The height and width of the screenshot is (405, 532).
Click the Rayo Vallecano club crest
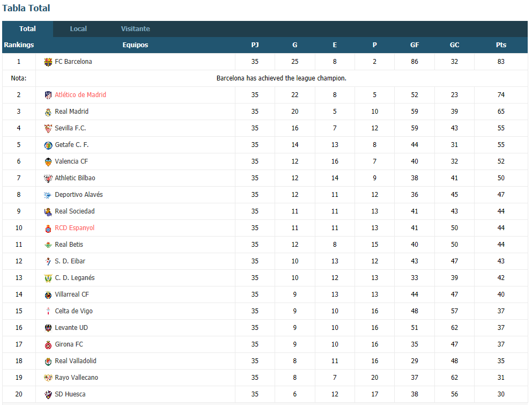point(48,378)
